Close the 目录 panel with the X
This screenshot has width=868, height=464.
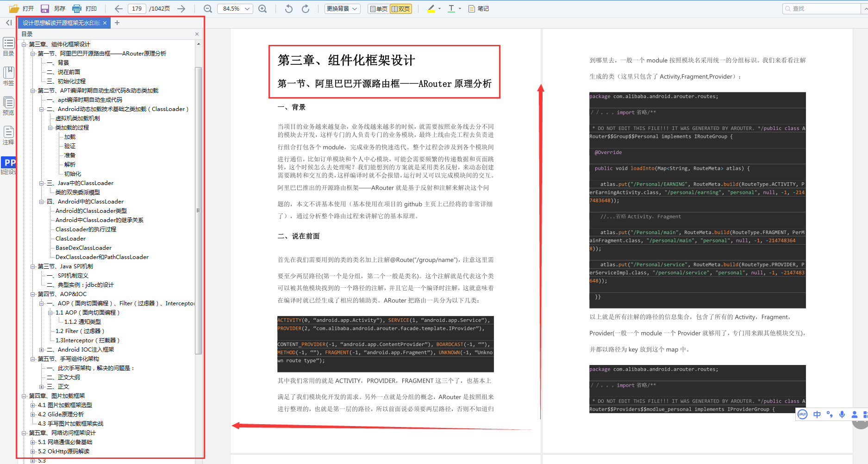197,34
